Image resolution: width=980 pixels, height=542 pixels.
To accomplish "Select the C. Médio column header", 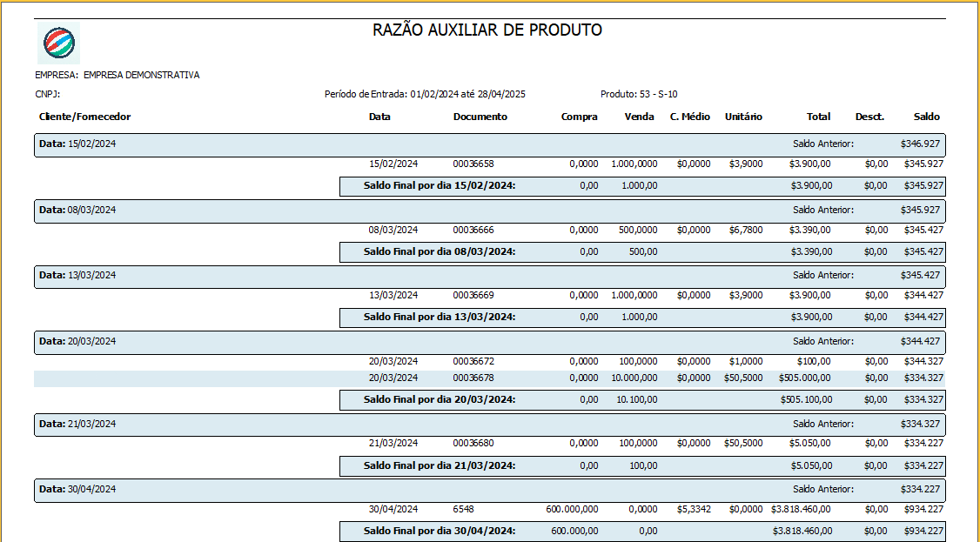I will click(x=689, y=117).
